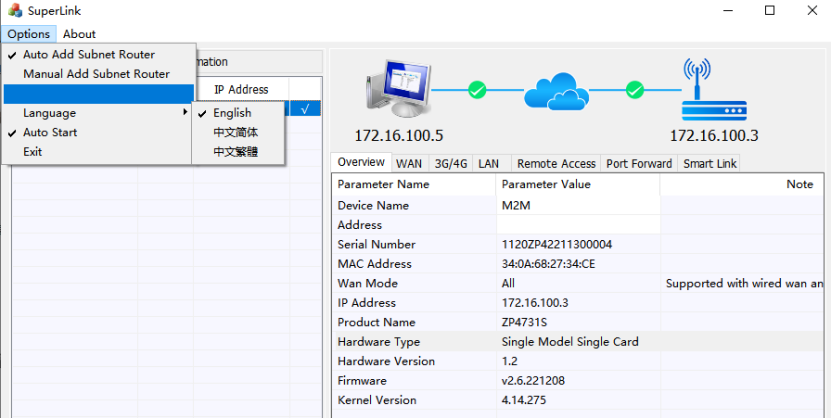Toggle Auto Add Subnet Router option
Image resolution: width=831 pixels, height=419 pixels.
tap(88, 55)
